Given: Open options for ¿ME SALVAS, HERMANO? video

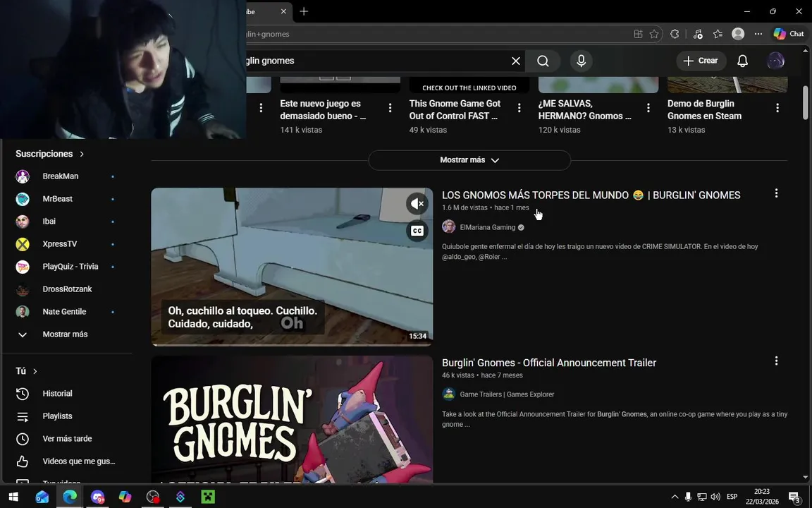Looking at the screenshot, I should [x=648, y=108].
